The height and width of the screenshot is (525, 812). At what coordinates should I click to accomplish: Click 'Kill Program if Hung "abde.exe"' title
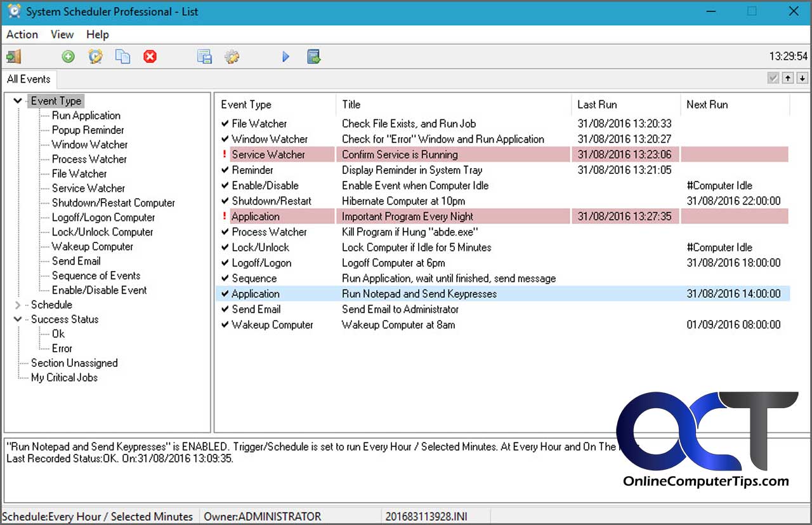click(x=409, y=232)
